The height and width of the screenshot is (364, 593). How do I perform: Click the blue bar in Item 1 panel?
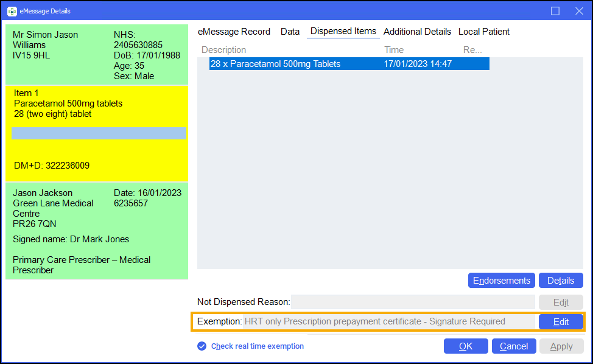pos(99,134)
